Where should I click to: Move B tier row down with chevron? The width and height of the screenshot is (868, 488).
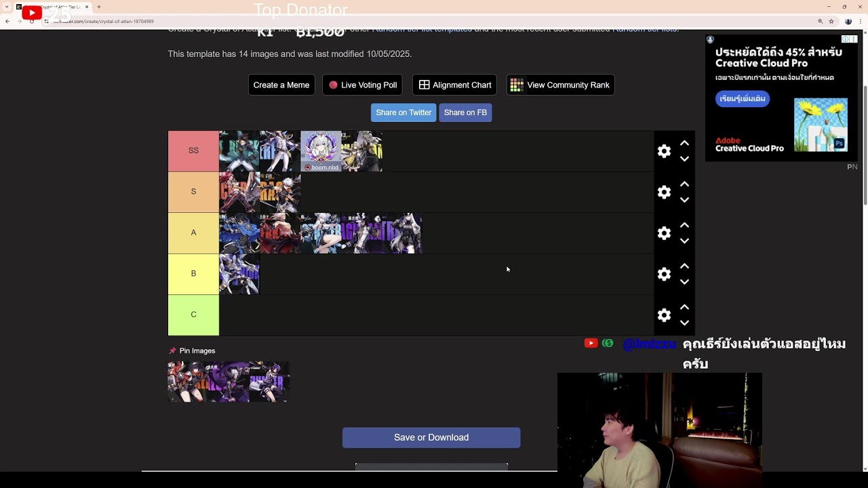[684, 282]
